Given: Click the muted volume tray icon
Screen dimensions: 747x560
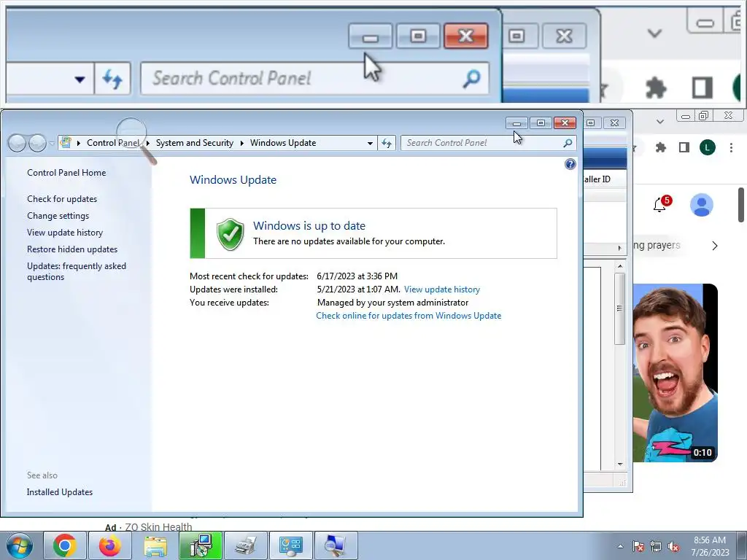Looking at the screenshot, I should [673, 546].
